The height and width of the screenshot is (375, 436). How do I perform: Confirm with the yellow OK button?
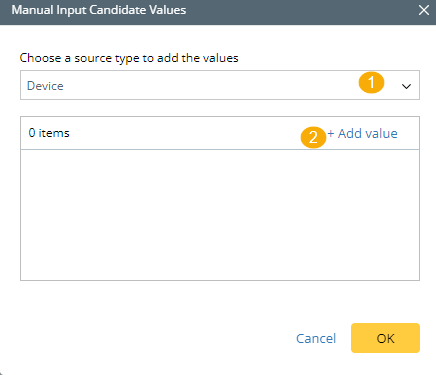385,338
